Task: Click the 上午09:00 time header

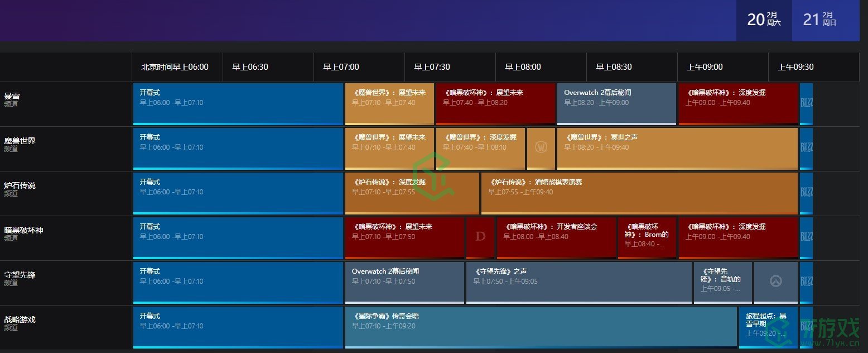Action: pos(705,67)
